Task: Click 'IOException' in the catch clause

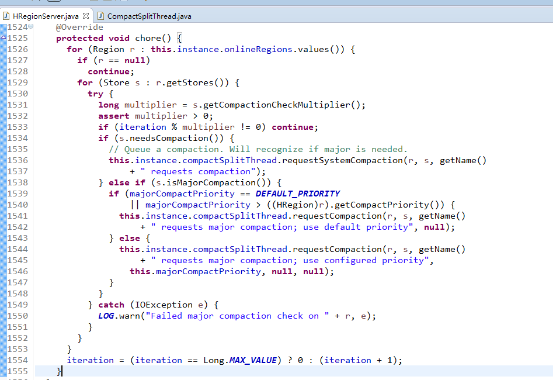Action: pos(164,305)
